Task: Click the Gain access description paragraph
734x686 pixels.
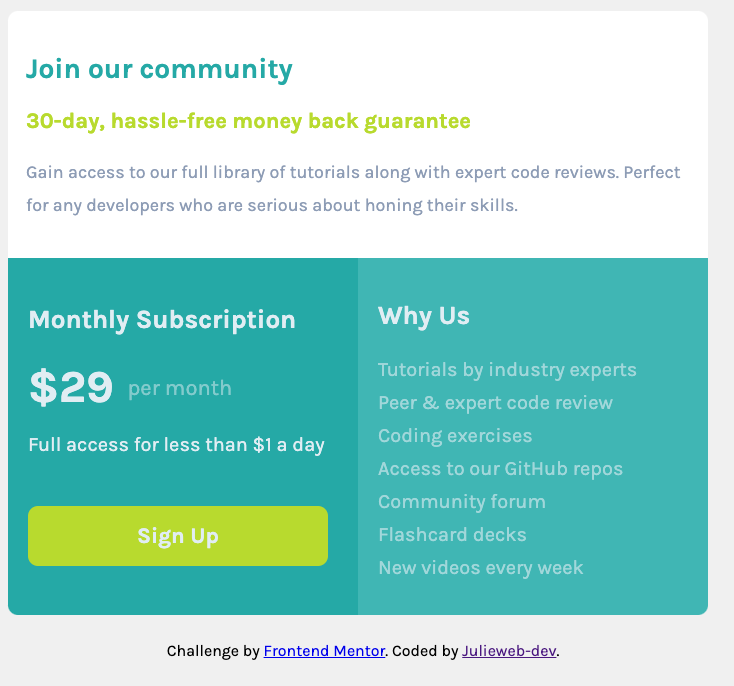Action: click(353, 189)
